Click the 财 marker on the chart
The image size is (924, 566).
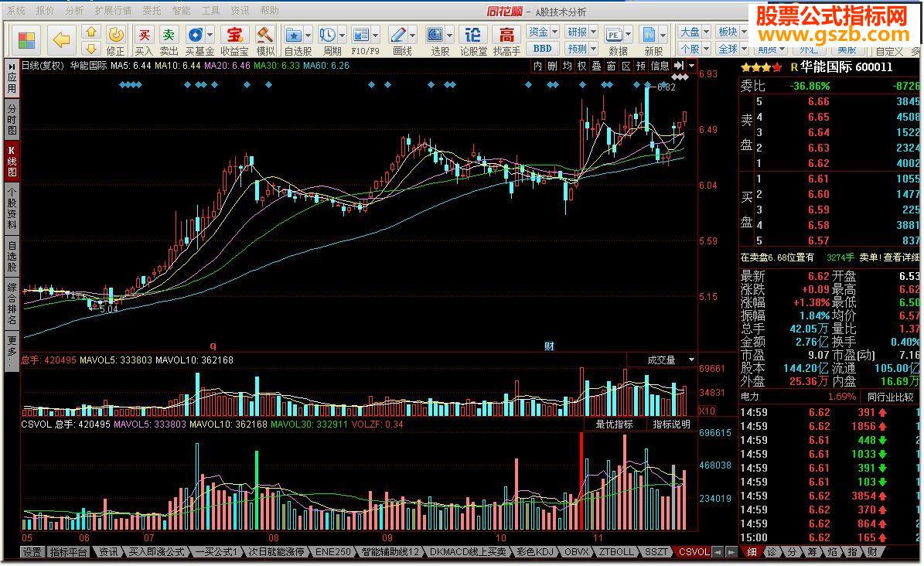pos(549,346)
